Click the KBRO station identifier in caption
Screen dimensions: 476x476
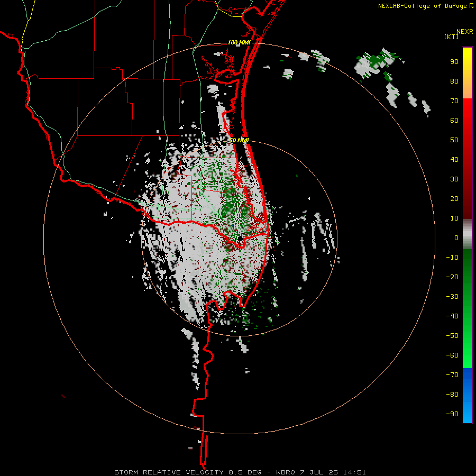[x=286, y=472]
